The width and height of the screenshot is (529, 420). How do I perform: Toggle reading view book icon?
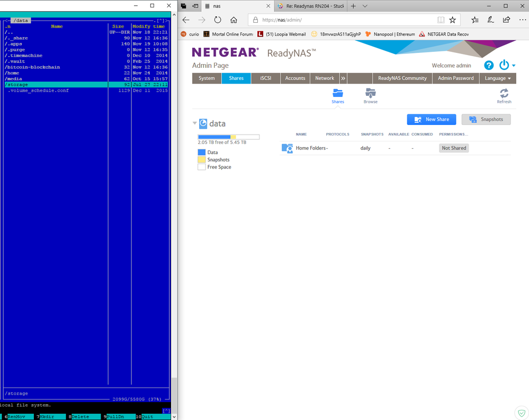tap(441, 20)
